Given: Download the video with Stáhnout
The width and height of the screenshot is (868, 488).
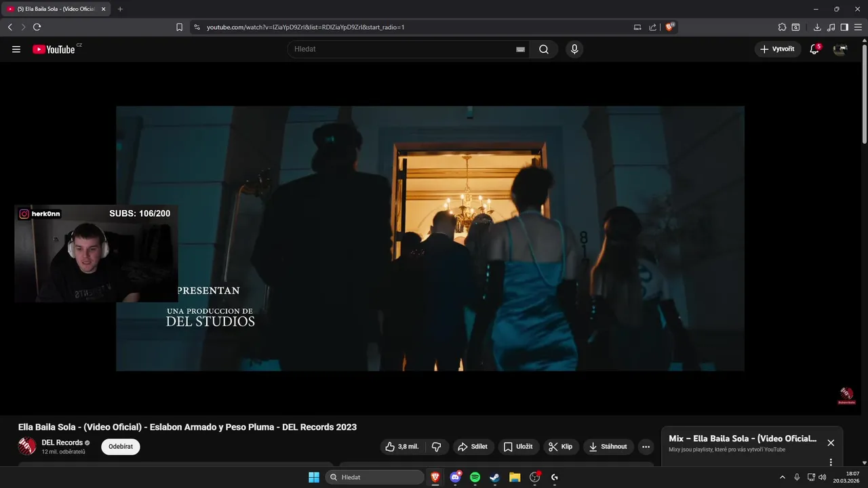Looking at the screenshot, I should pyautogui.click(x=608, y=447).
